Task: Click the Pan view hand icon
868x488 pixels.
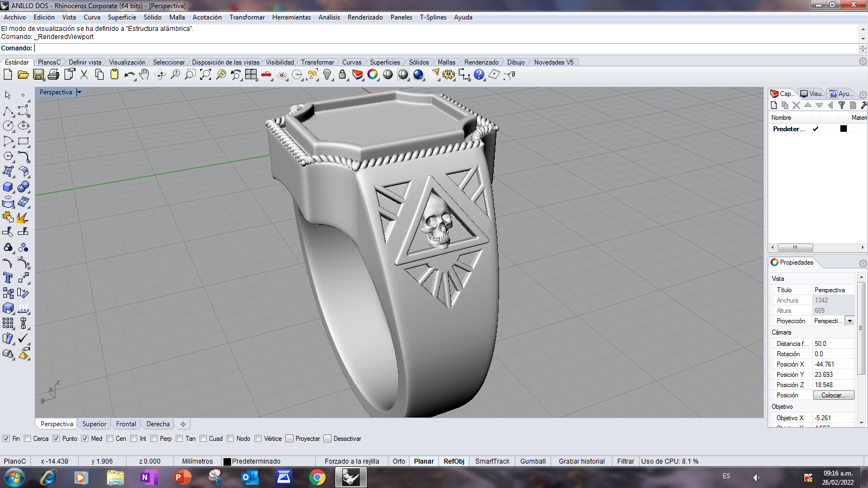Action: click(144, 74)
